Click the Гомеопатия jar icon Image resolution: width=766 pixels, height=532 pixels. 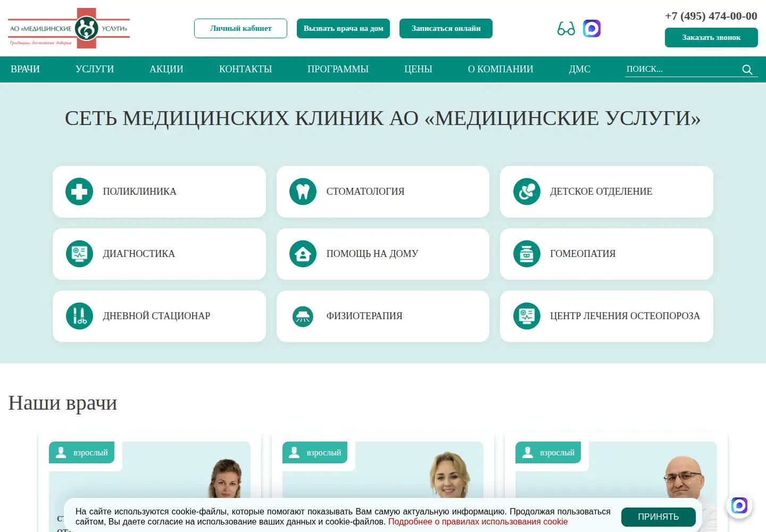(x=527, y=254)
